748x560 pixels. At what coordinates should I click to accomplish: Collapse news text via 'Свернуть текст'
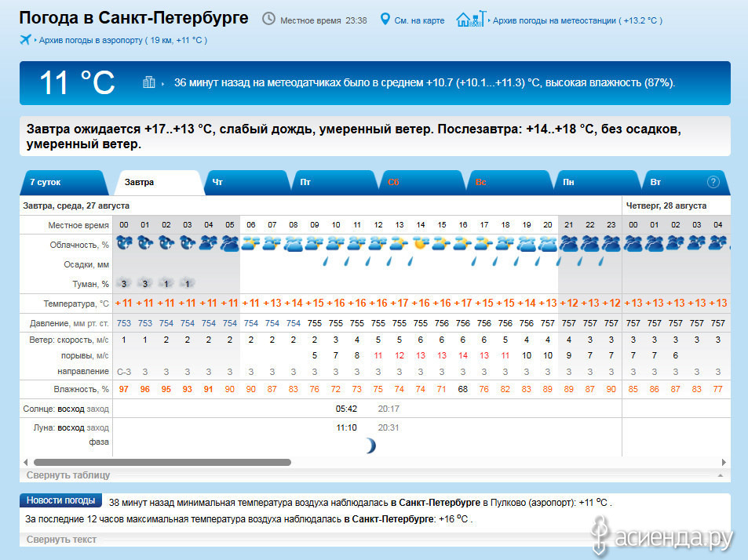pyautogui.click(x=61, y=540)
